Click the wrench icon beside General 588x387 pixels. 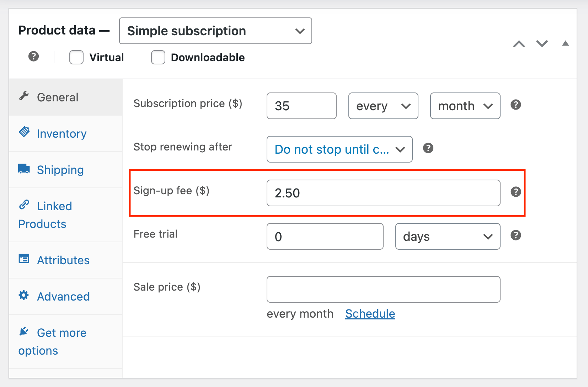coord(24,96)
